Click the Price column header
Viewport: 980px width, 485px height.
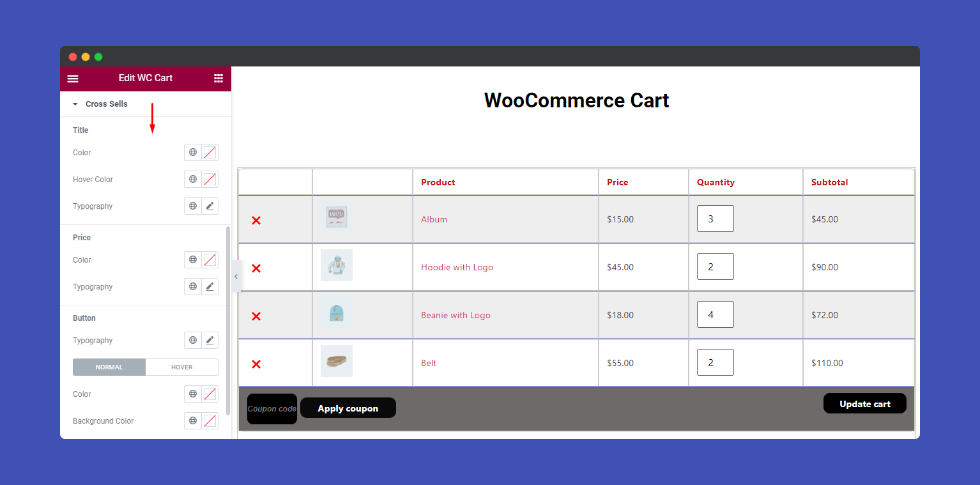[618, 182]
